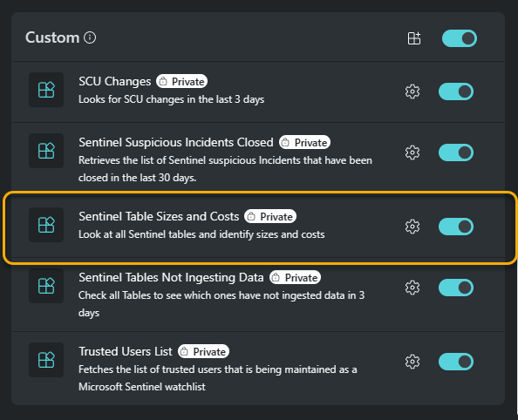Click the Private badge beside Trusted Users List
Viewport: 518px width, 420px height.
click(x=203, y=352)
